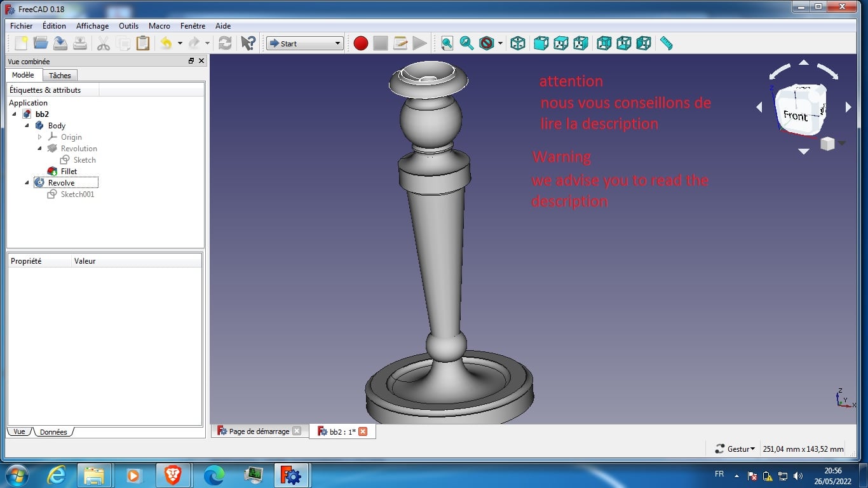
Task: Open a file with the folder icon
Action: (x=41, y=43)
